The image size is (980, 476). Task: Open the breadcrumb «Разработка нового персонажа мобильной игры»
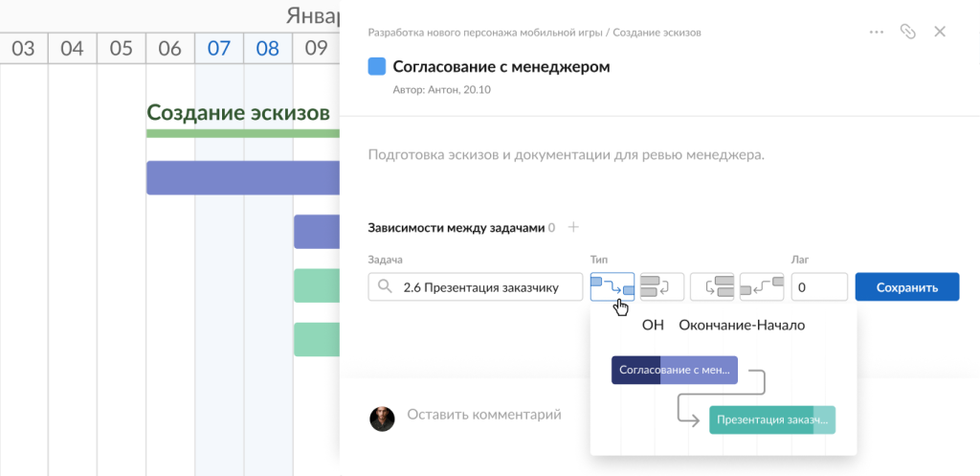click(485, 32)
